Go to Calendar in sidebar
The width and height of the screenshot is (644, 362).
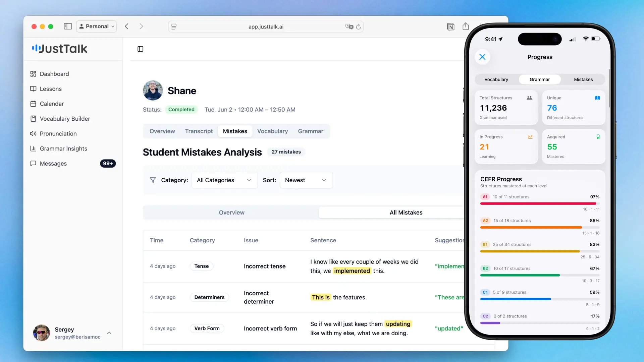pos(52,104)
